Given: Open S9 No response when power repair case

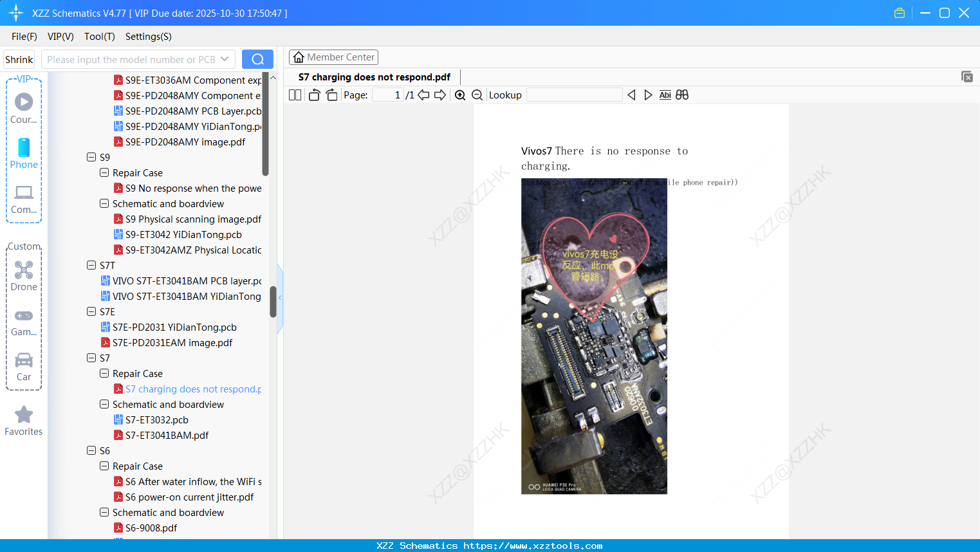Looking at the screenshot, I should click(x=188, y=188).
